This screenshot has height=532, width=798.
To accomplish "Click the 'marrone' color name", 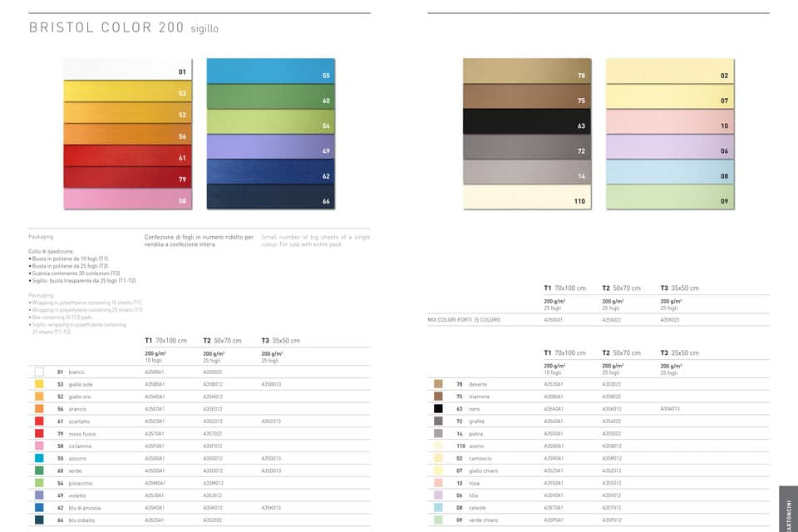I will point(479,397).
